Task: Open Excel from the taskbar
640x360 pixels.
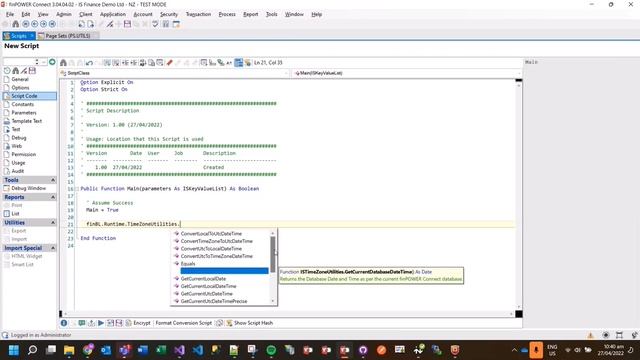Action: (161, 350)
